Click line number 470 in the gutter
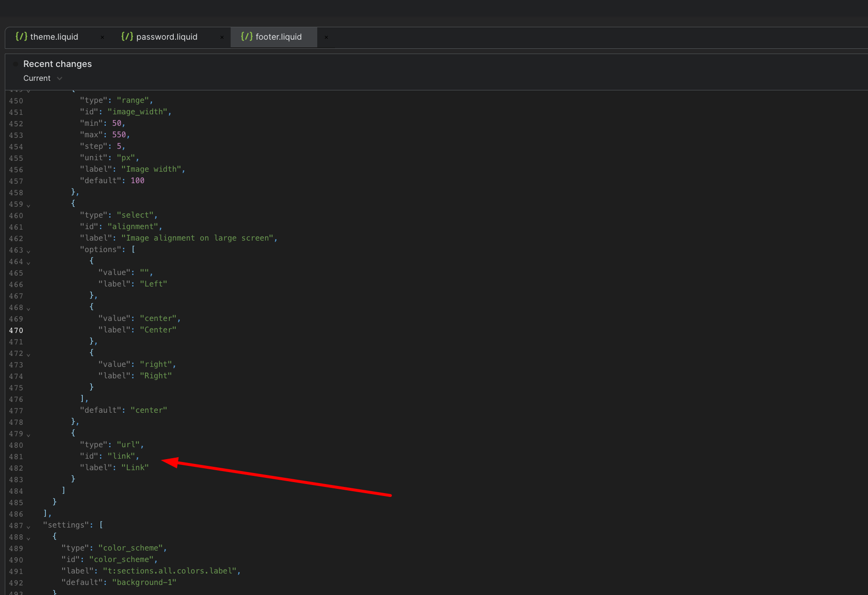This screenshot has height=595, width=868. [x=16, y=331]
